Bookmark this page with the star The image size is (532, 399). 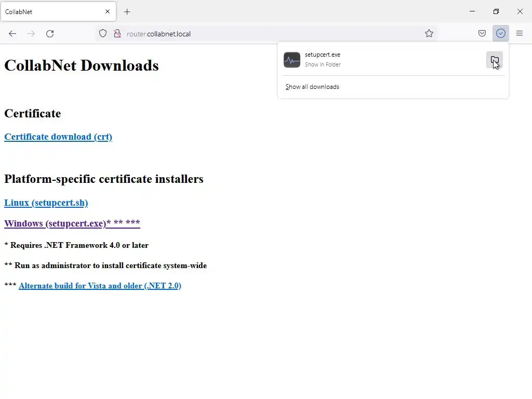[429, 33]
